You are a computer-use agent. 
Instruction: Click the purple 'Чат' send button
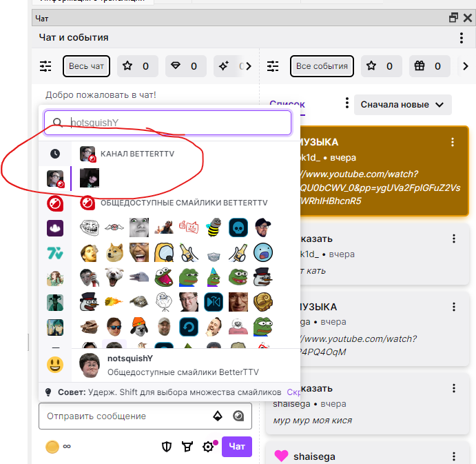click(x=237, y=446)
